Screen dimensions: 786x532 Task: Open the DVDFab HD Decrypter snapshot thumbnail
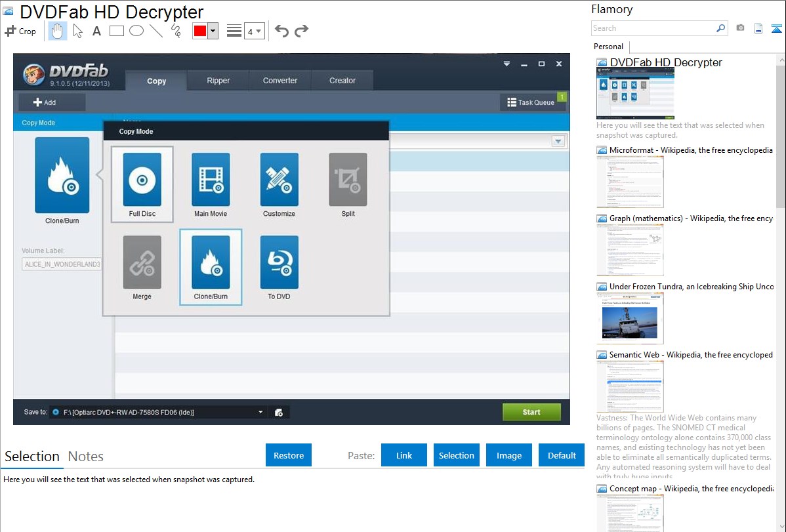635,93
